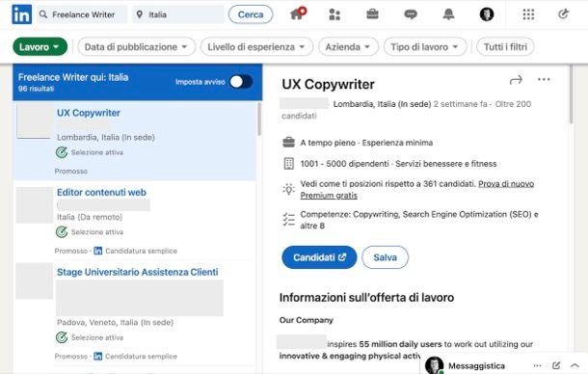Image resolution: width=588 pixels, height=374 pixels.
Task: Open Data di pubblicazione dropdown
Action: 137,47
